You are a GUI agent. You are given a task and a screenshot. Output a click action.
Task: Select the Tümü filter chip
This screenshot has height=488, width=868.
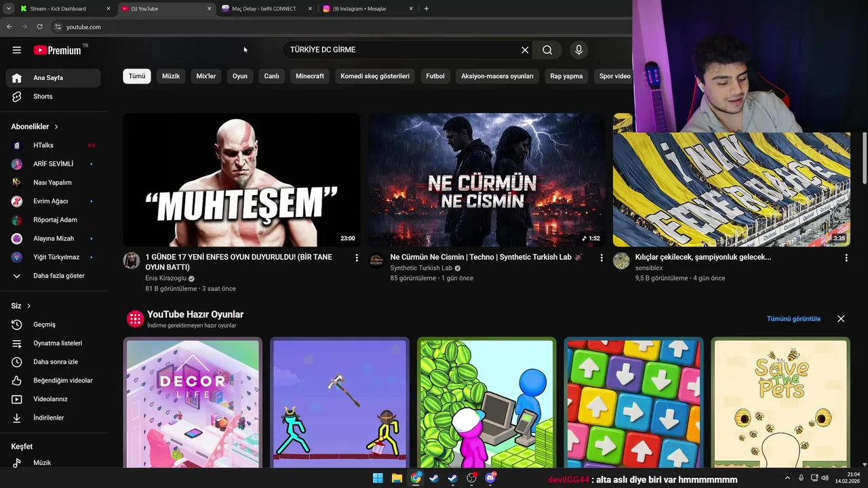click(x=137, y=76)
